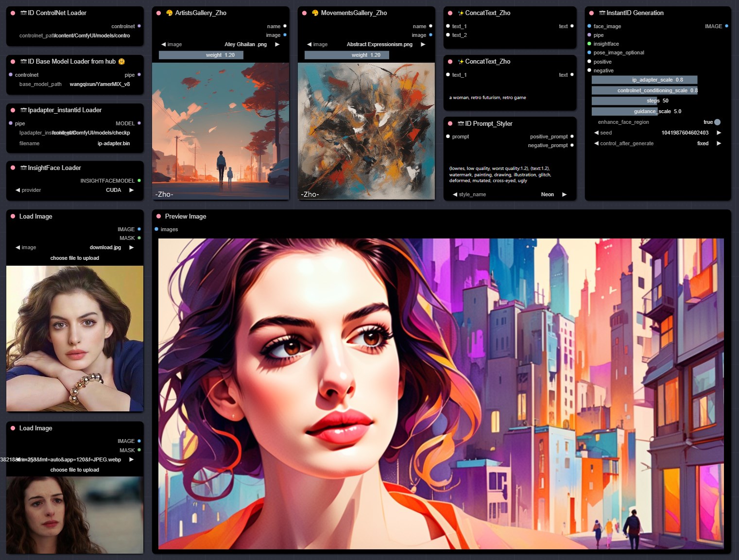Adjust the ip_adapter_scale slider

pos(644,80)
